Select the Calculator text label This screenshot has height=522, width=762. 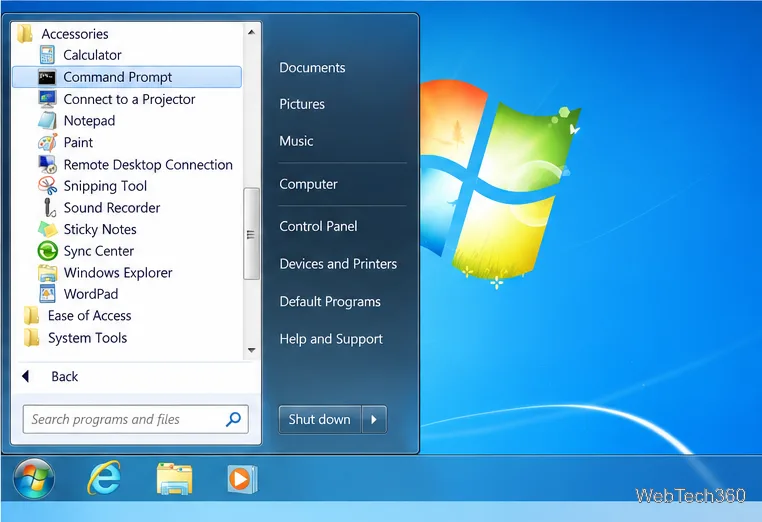[x=92, y=55]
